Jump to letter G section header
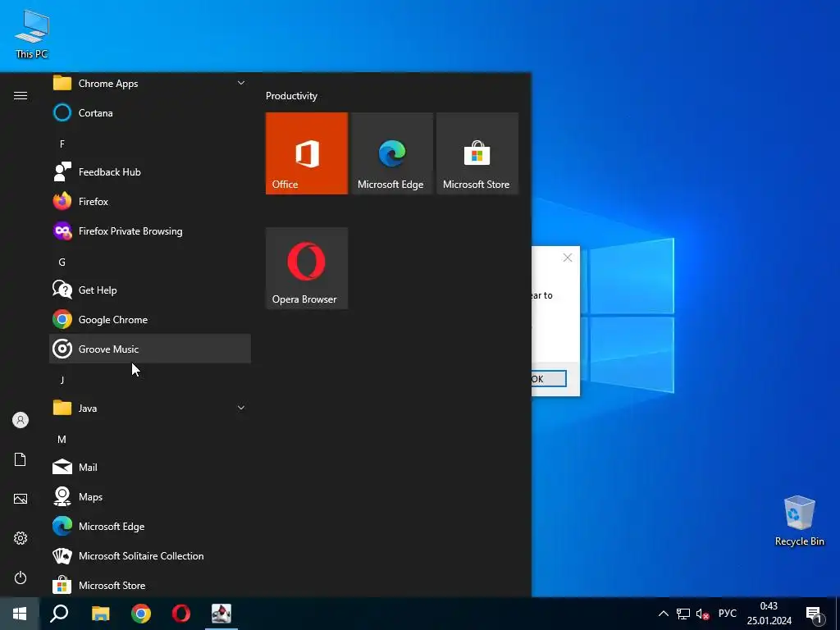Screen dimensions: 840x630 tap(62, 262)
